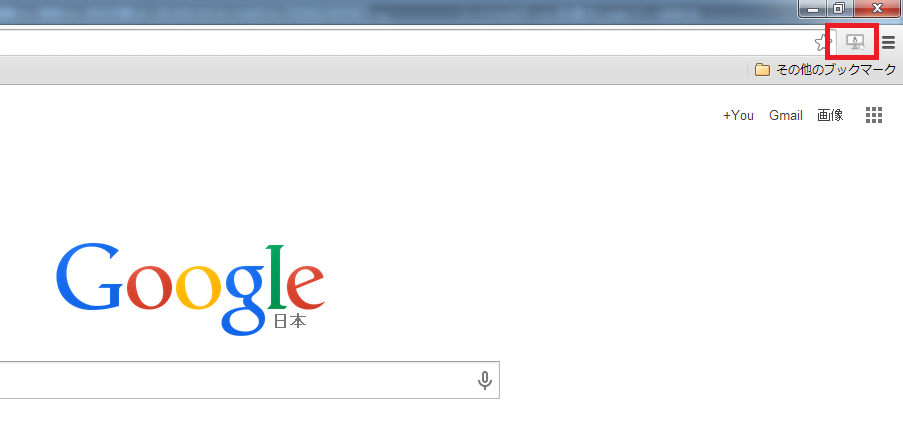The image size is (903, 421).
Task: Click blank white area of the page
Action: tap(633, 259)
